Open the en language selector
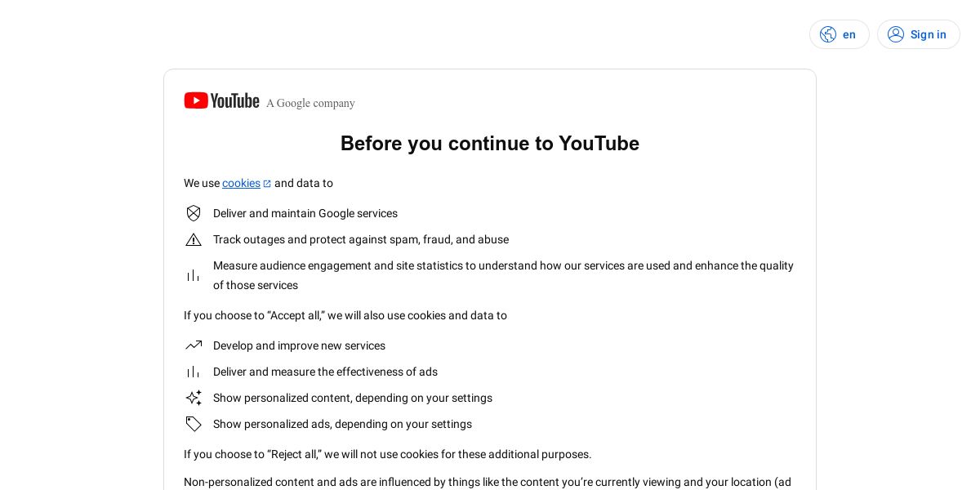This screenshot has width=980, height=490. (840, 34)
